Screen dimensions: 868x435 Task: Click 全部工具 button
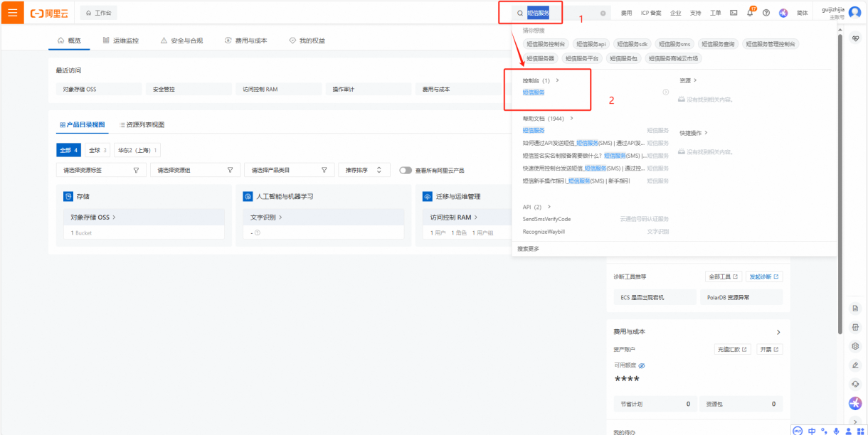(724, 276)
